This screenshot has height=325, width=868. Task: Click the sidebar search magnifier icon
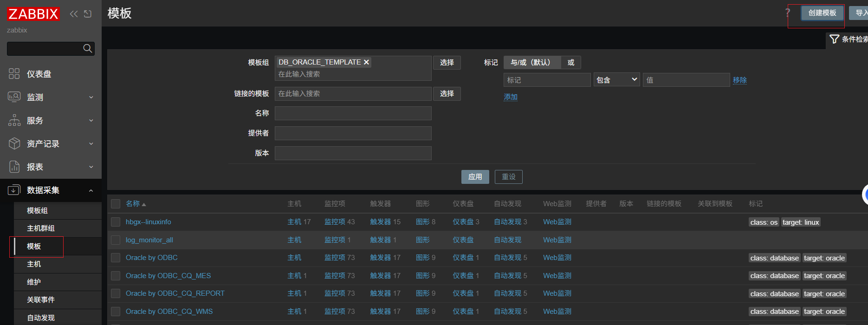tap(87, 48)
